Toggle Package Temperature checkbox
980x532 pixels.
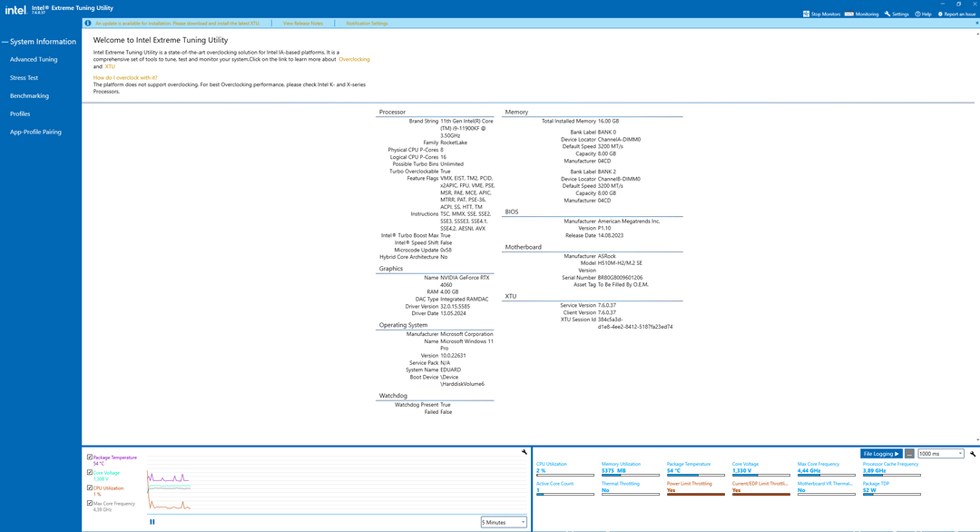(x=90, y=457)
